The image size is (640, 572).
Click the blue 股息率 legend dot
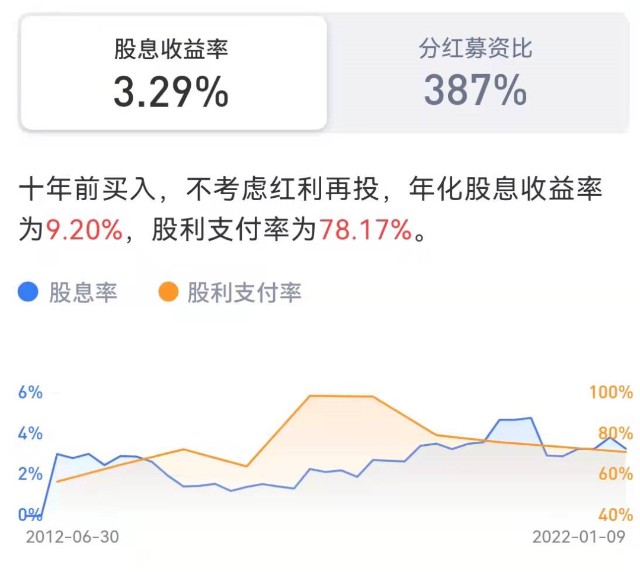(29, 292)
